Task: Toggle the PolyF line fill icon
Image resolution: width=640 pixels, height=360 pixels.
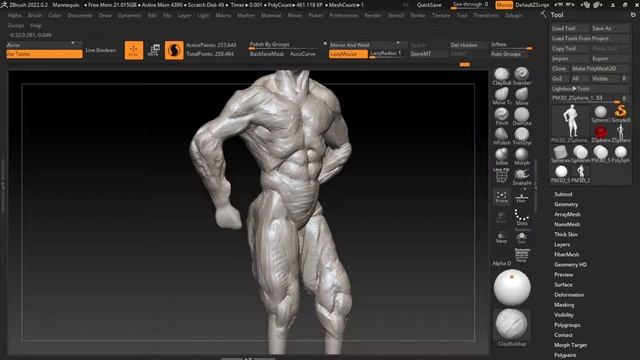Action: tap(502, 176)
